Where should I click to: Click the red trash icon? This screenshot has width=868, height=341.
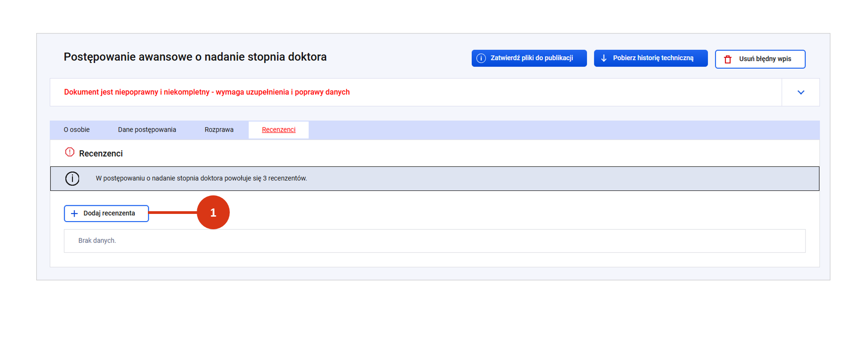click(728, 59)
